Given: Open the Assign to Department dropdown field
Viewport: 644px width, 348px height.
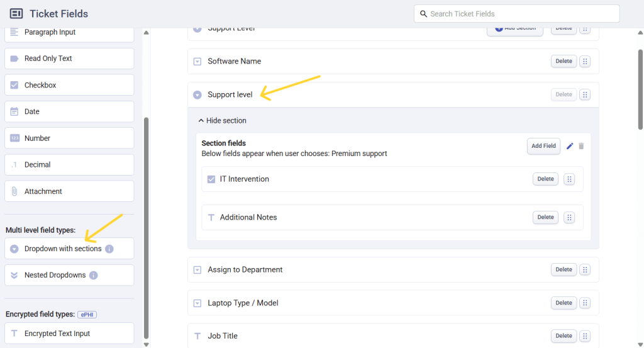Looking at the screenshot, I should 245,270.
